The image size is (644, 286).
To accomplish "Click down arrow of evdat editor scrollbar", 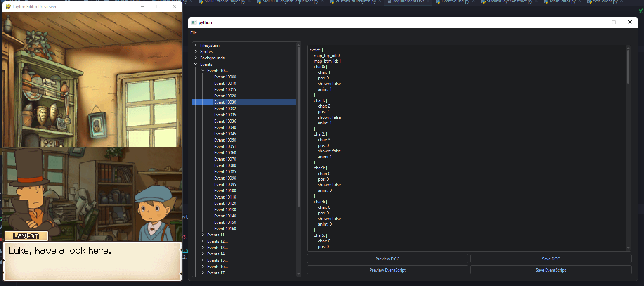I will [x=628, y=248].
